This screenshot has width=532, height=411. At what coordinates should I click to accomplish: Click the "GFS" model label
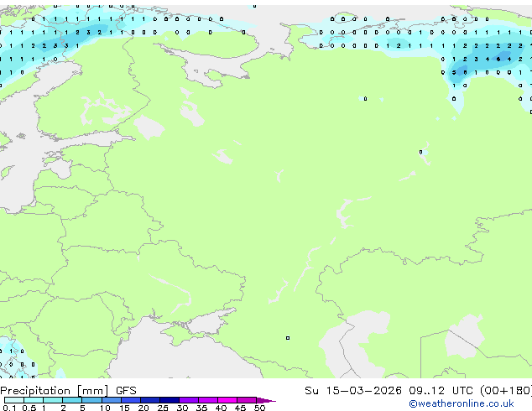click(x=126, y=391)
